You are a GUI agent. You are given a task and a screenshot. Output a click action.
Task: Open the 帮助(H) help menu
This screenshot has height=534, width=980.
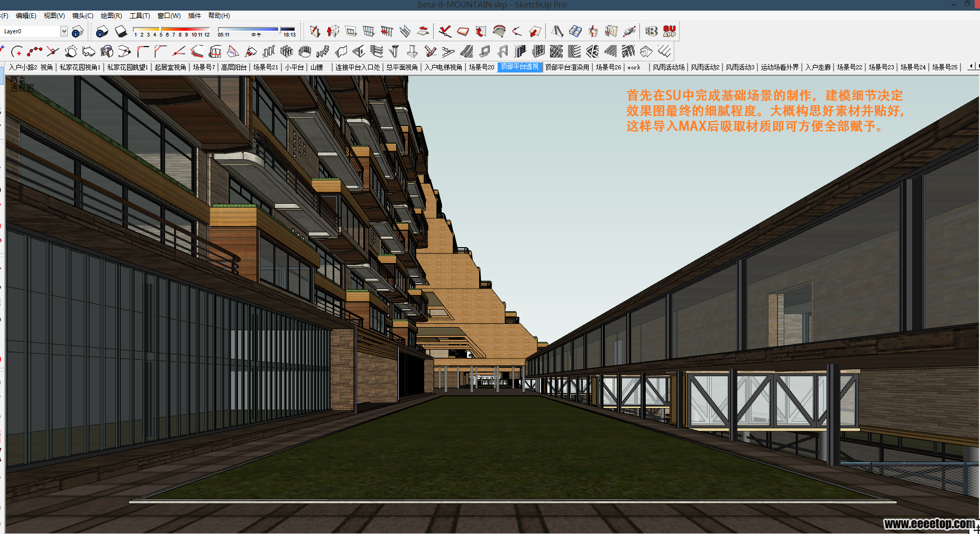click(219, 16)
